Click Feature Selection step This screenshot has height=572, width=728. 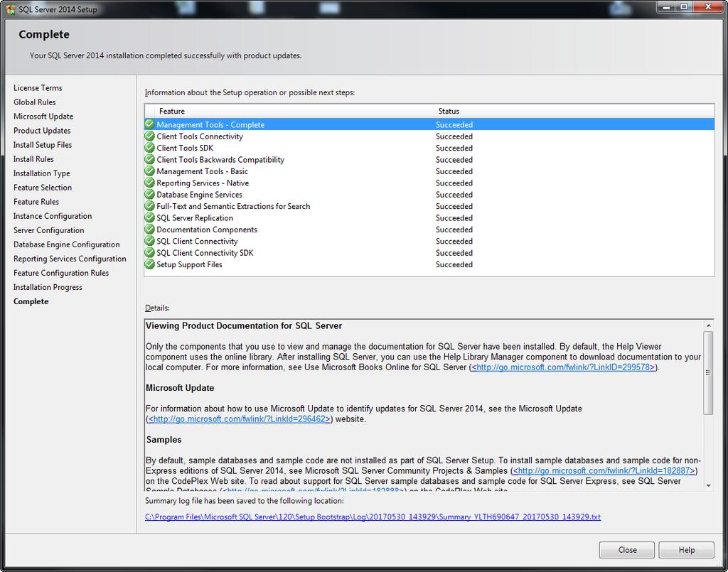pos(43,188)
